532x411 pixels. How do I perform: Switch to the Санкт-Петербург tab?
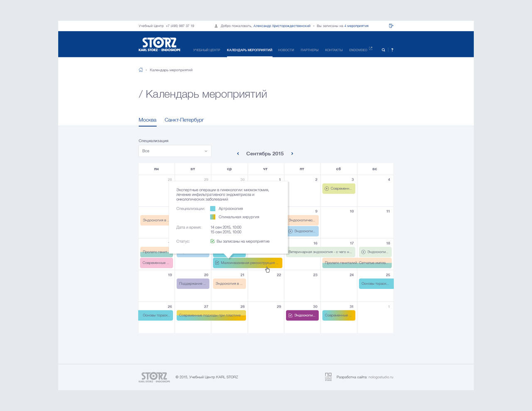pos(184,120)
